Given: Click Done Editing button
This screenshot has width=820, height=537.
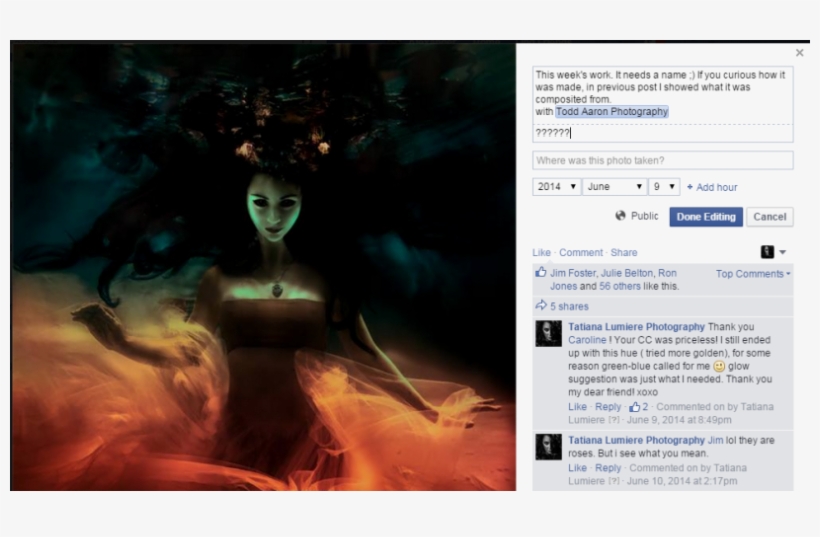Looking at the screenshot, I should (x=706, y=216).
